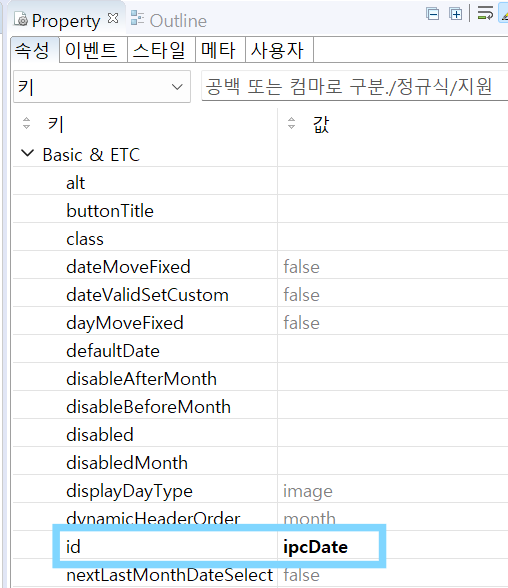The image size is (508, 588).
Task: Sort by the 키 column arrows
Action: pos(26,123)
